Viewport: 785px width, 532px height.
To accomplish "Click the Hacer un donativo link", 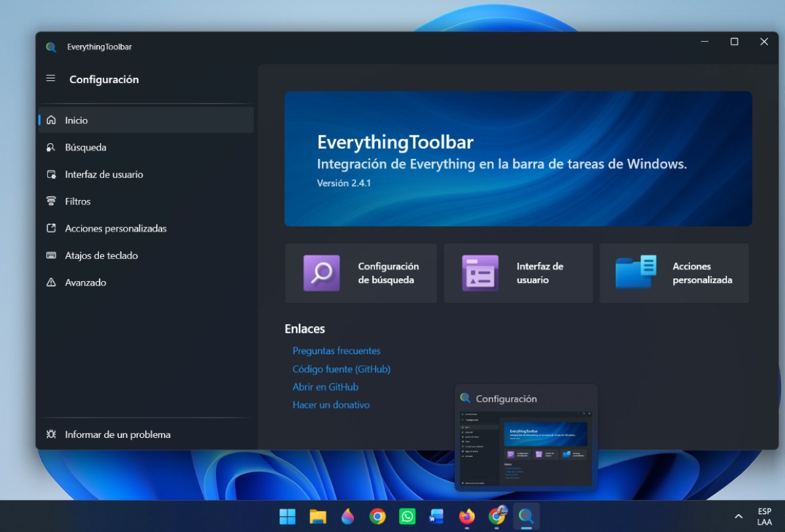I will pyautogui.click(x=331, y=405).
